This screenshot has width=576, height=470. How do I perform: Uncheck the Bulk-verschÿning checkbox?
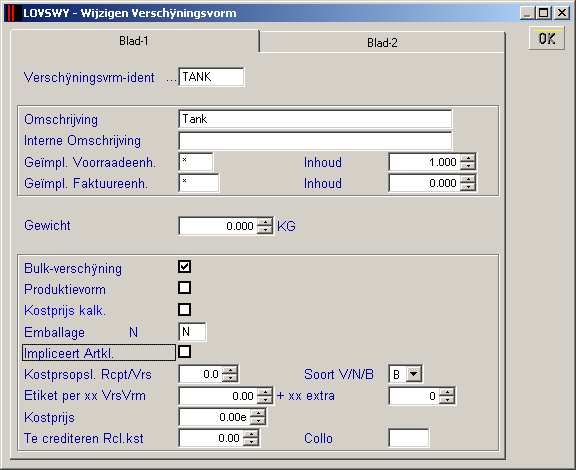[184, 267]
